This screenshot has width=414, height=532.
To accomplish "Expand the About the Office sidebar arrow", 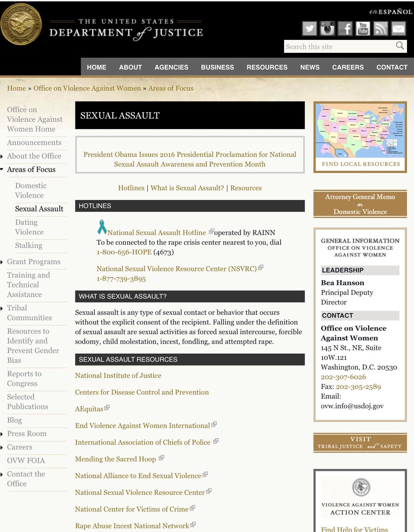I will [x=2, y=156].
